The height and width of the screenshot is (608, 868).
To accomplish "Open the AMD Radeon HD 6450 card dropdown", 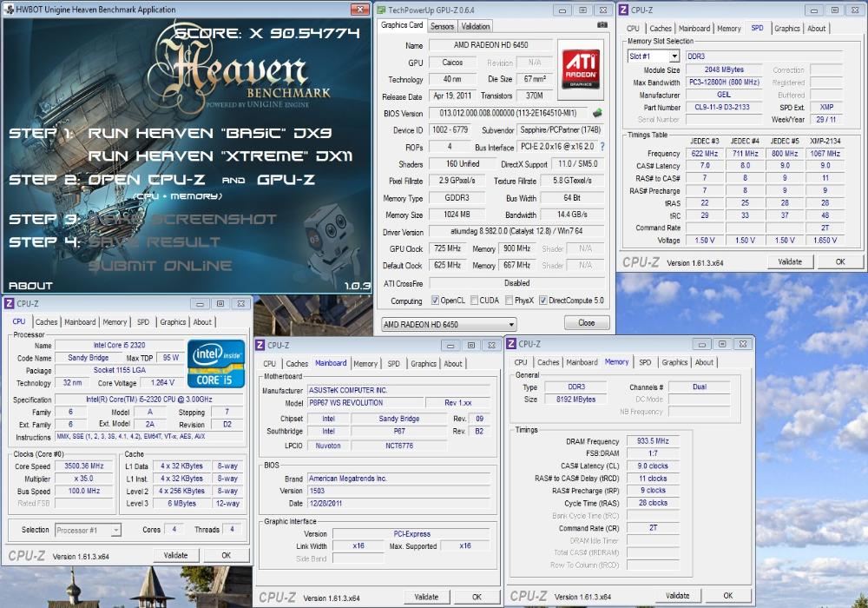I will point(449,325).
